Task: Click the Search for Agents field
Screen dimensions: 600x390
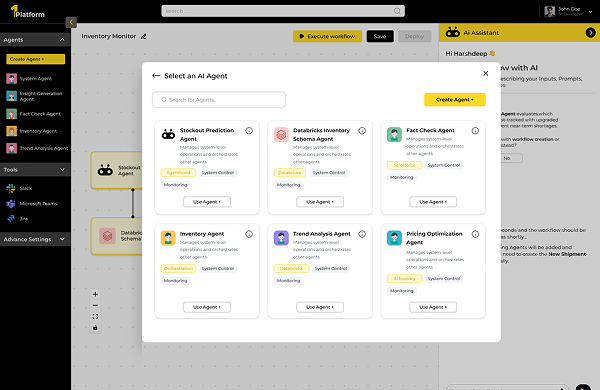Action: [x=219, y=100]
